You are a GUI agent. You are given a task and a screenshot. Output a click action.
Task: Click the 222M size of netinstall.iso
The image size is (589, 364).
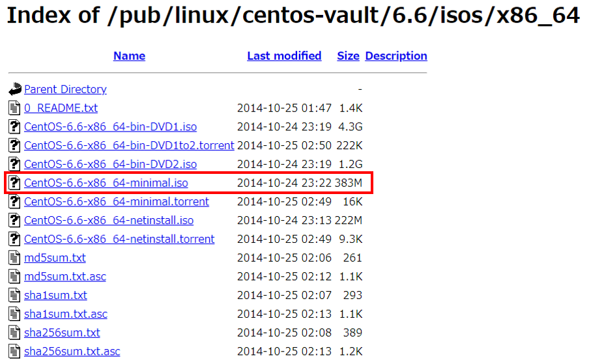tap(349, 221)
